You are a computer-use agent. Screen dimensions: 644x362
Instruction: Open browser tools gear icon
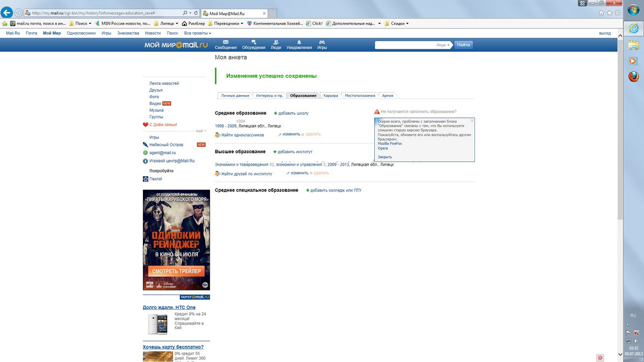click(618, 13)
